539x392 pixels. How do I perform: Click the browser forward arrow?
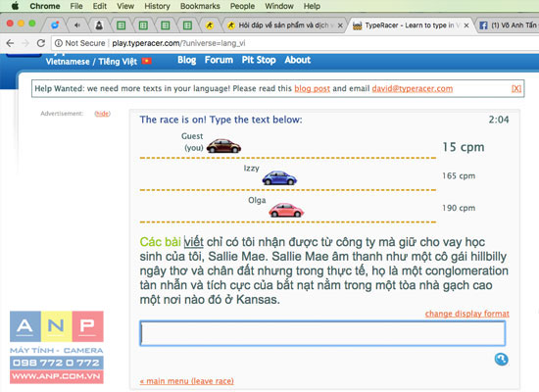point(25,43)
